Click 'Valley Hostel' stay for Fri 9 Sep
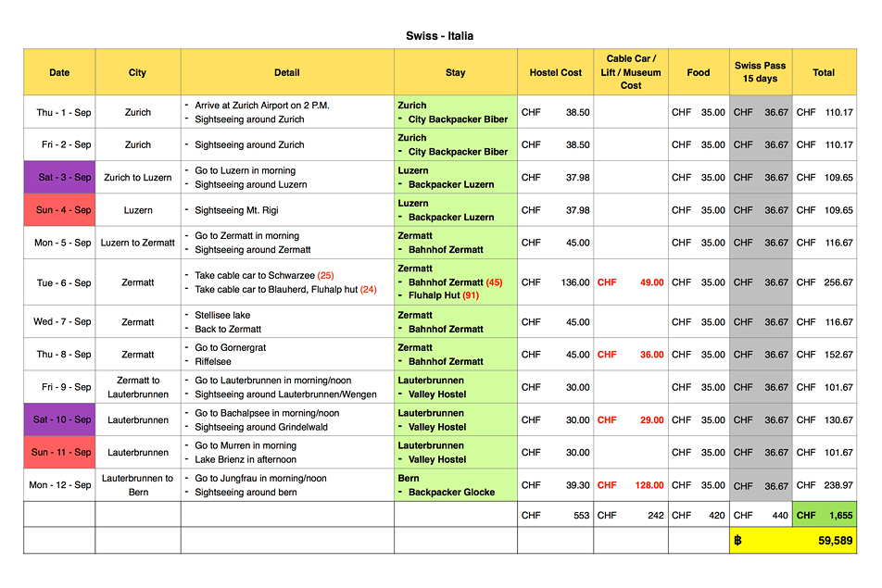 (x=437, y=394)
